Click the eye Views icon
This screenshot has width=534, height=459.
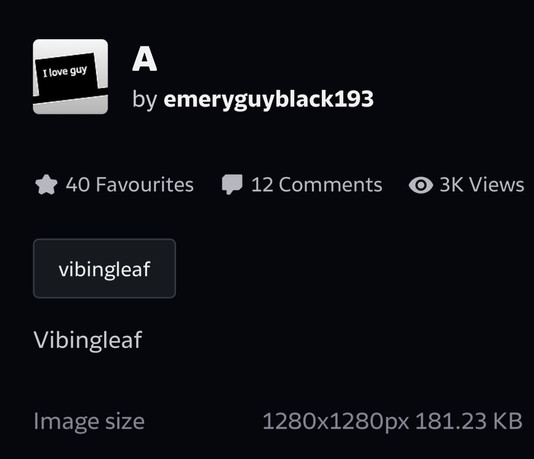(x=421, y=185)
